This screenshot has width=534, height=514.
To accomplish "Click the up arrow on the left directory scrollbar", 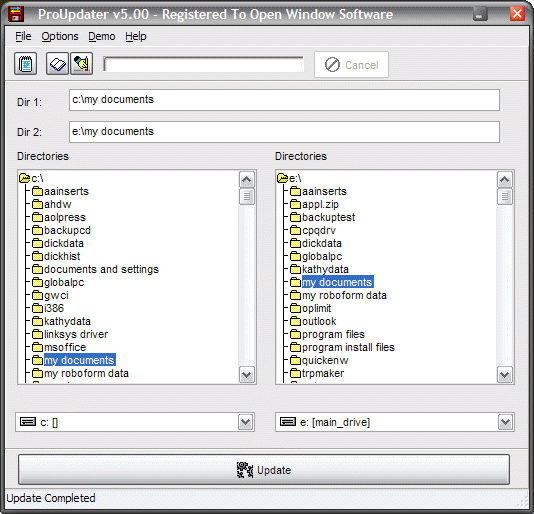I will [247, 180].
